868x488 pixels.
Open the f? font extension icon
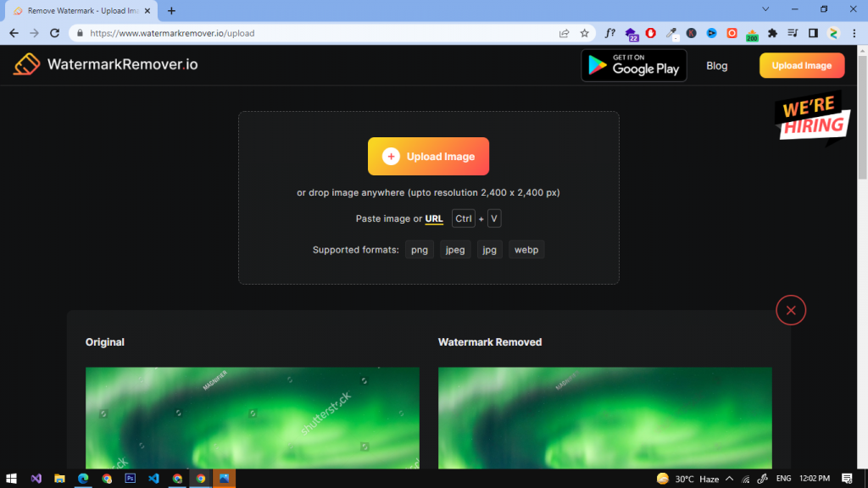(610, 33)
